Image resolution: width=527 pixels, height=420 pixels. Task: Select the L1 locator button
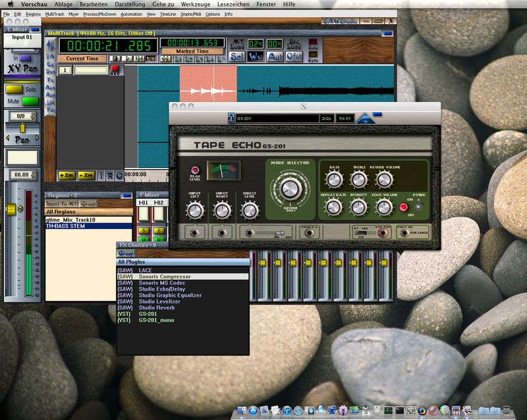178,59
